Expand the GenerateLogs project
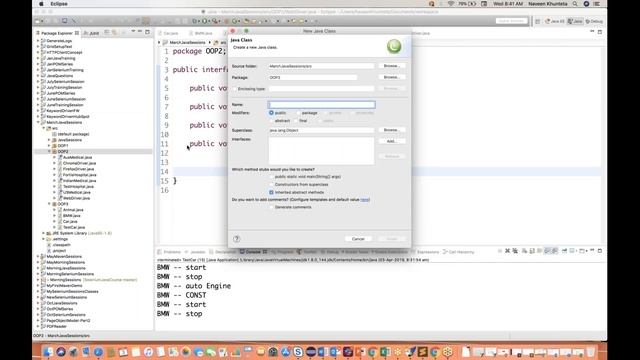Image resolution: width=640 pixels, height=360 pixels. click(38, 41)
